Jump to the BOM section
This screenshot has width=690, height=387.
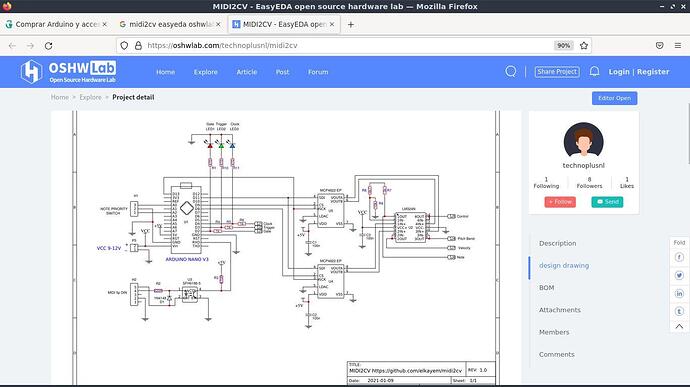click(x=547, y=287)
